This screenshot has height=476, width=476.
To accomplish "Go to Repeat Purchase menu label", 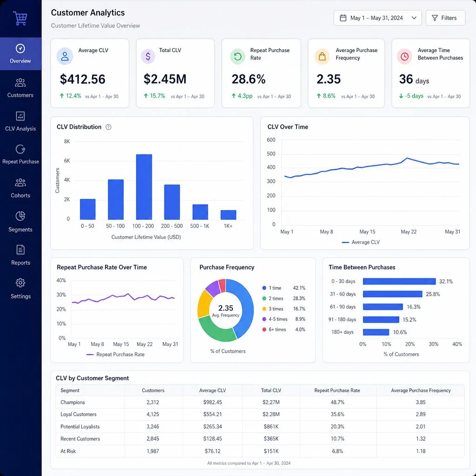I will pos(20,161).
